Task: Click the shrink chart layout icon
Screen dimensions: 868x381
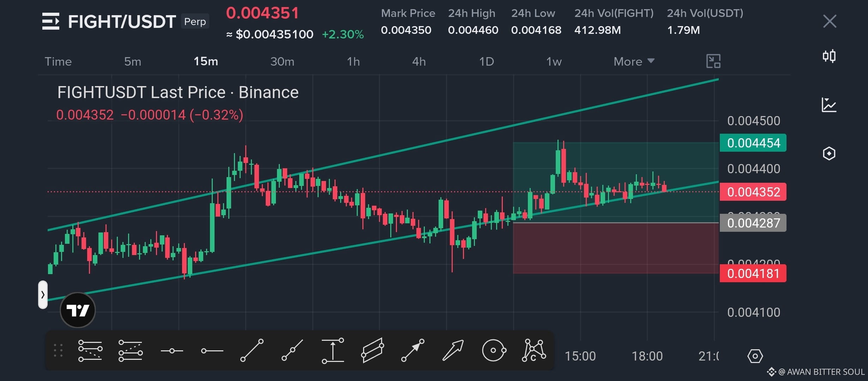Action: click(713, 61)
